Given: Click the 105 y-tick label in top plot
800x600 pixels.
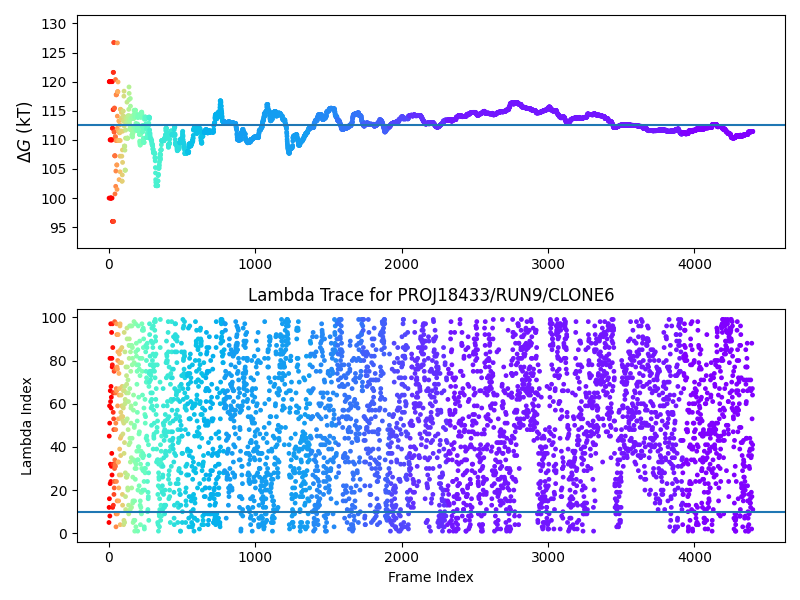Looking at the screenshot, I should coord(58,169).
